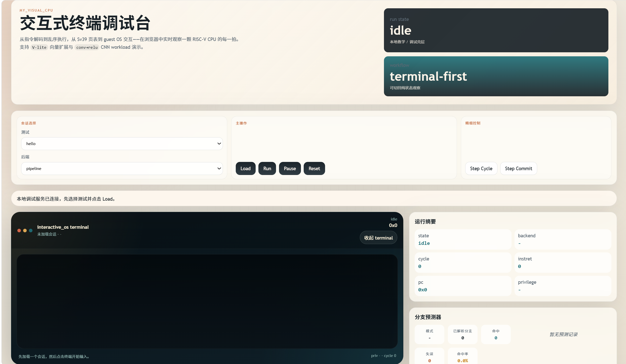Select the pc 0x0 summary cell

(x=463, y=286)
